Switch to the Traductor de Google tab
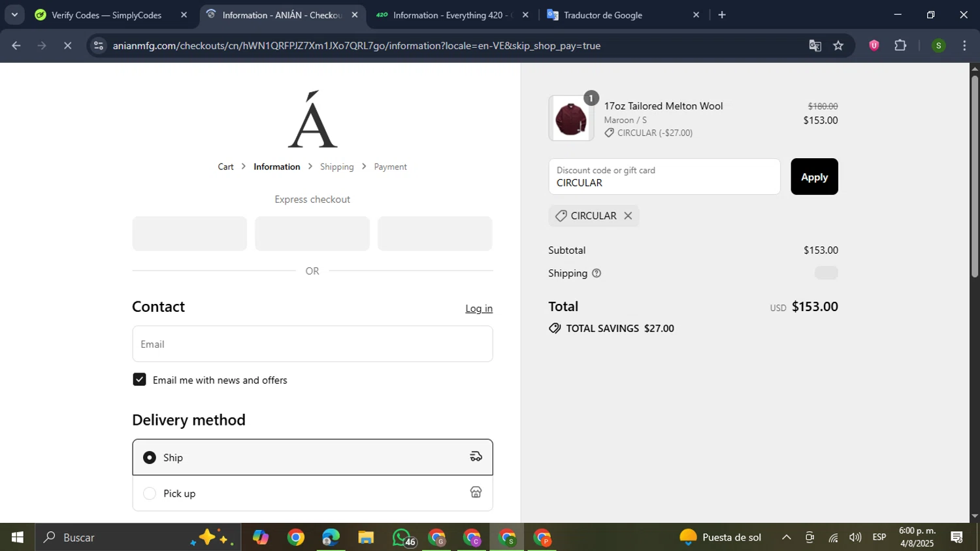Image resolution: width=980 pixels, height=551 pixels. coord(602,14)
